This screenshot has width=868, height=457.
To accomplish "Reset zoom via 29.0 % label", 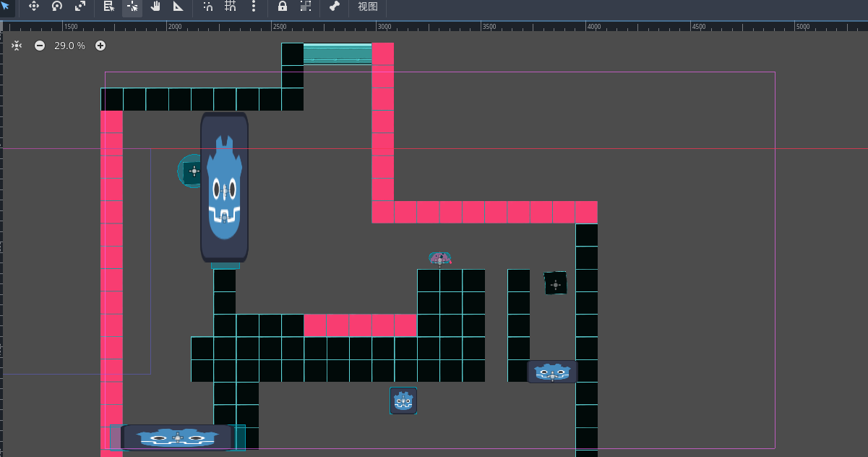I will click(x=69, y=46).
